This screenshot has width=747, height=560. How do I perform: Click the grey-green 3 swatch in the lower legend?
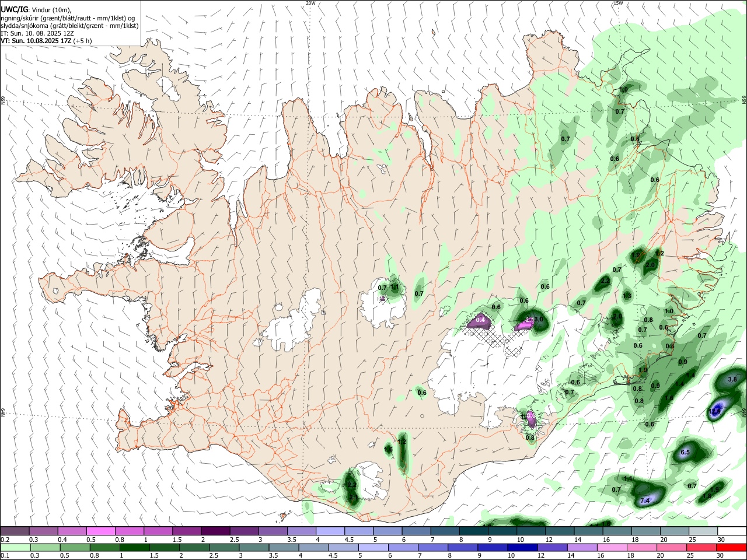(254, 547)
